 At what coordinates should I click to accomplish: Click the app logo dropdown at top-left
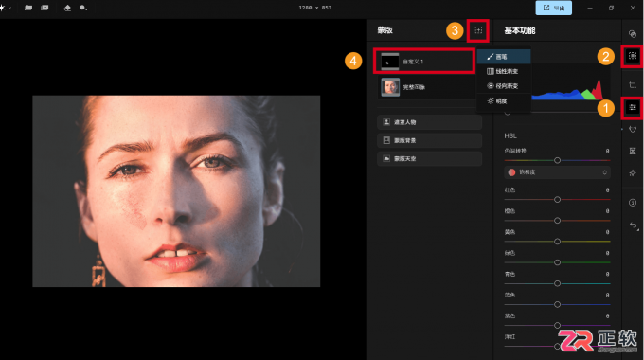5,8
